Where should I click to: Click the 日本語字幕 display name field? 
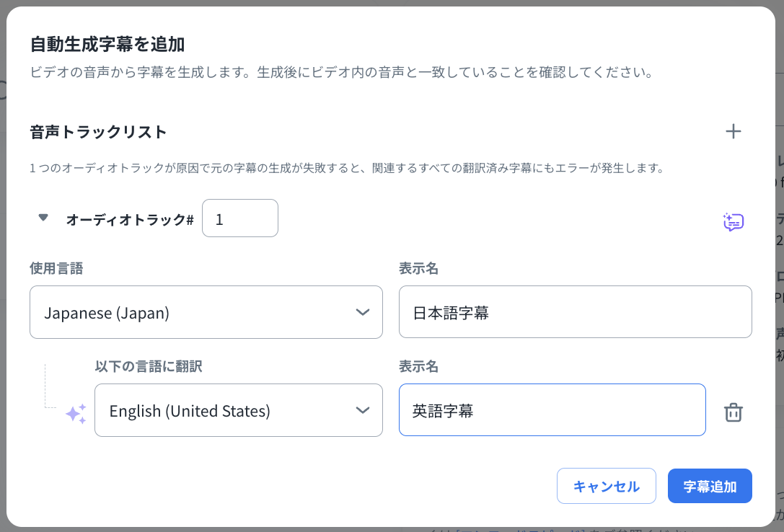[575, 312]
